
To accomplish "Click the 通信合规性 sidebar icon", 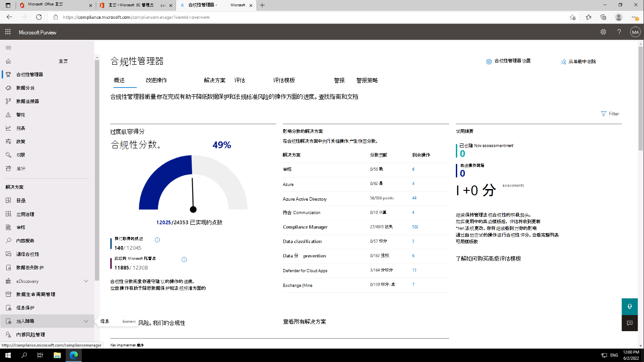I will coord(8,254).
